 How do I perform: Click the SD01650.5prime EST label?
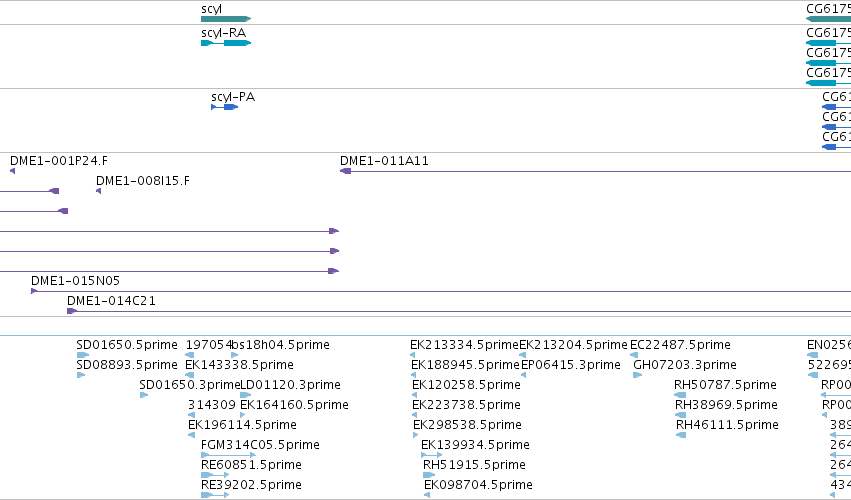click(126, 345)
